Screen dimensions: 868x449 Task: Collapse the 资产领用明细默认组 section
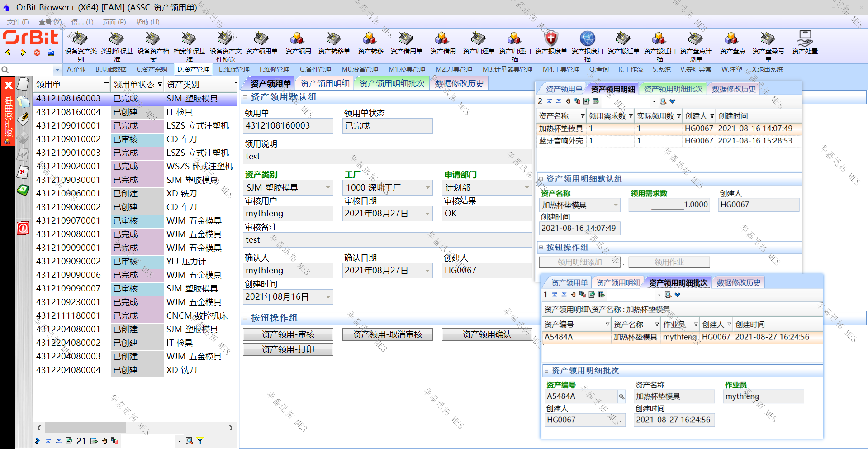coord(540,179)
